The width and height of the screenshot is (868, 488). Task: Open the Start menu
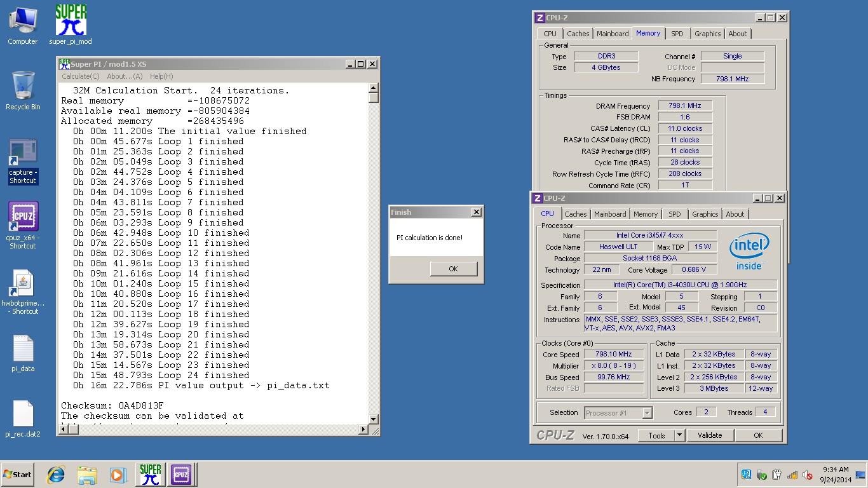(17, 475)
